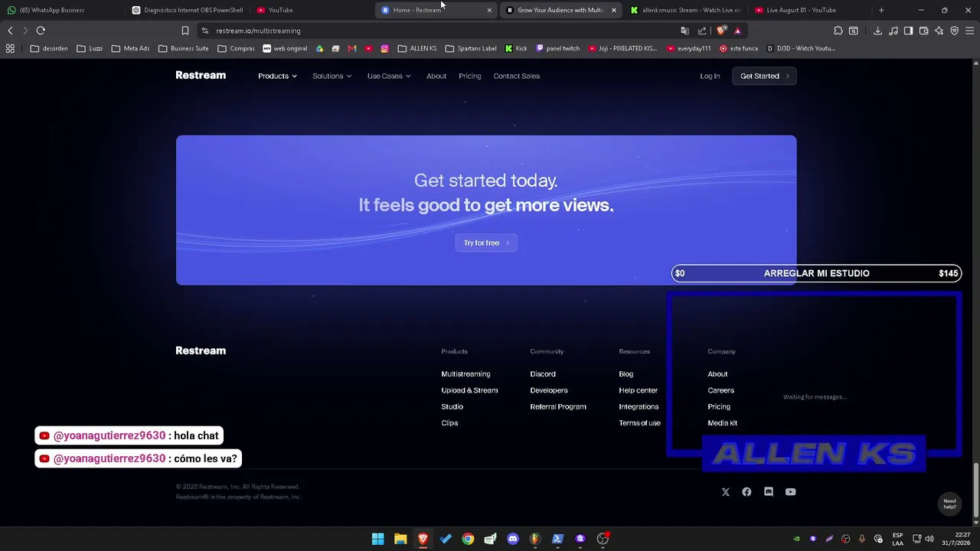Open the Upload & Stream footer link

point(469,390)
